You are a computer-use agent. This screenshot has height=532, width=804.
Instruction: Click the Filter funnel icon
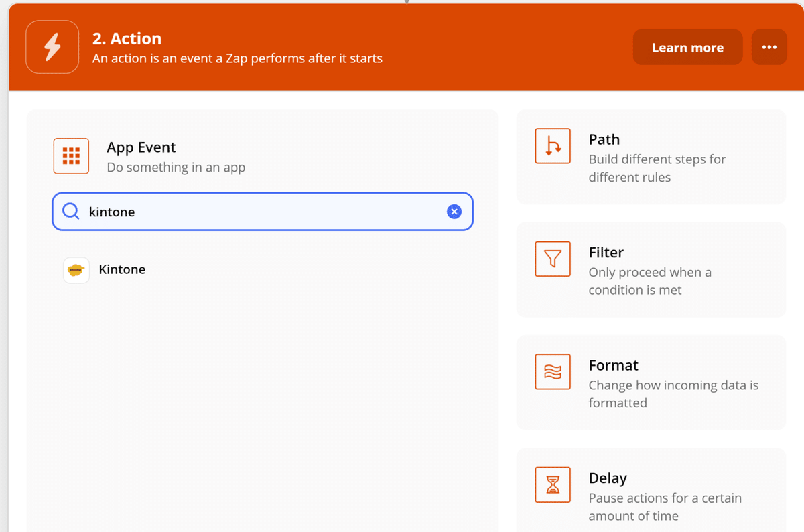553,259
